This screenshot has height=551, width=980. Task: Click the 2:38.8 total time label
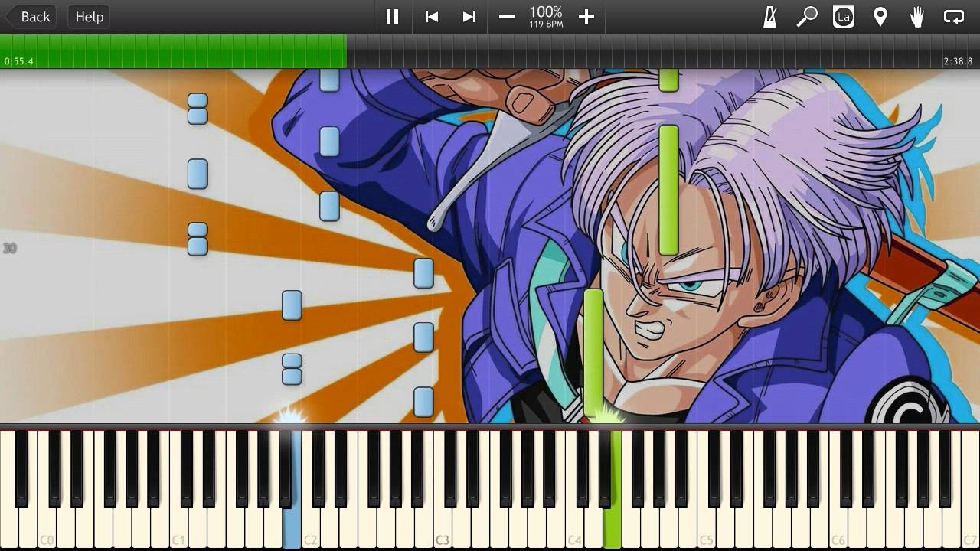coord(958,61)
